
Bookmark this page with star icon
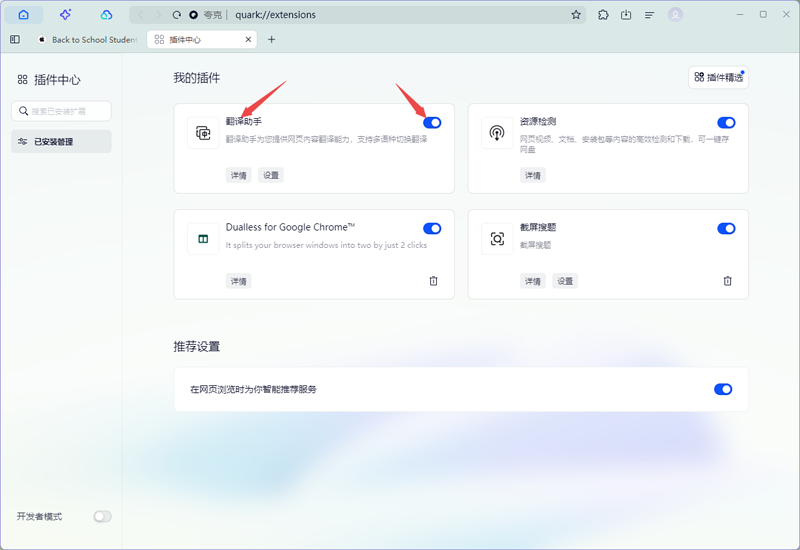(x=576, y=15)
